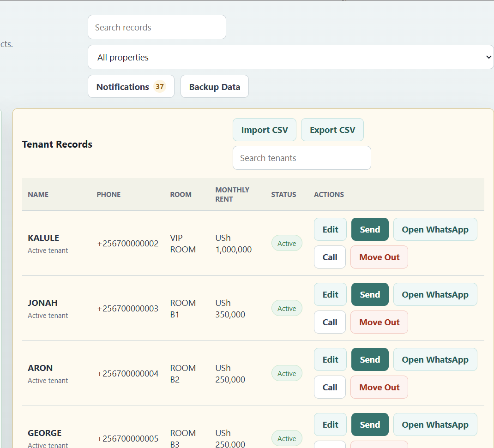Click the ROOM B1 cell
The height and width of the screenshot is (448, 494).
[x=183, y=309]
